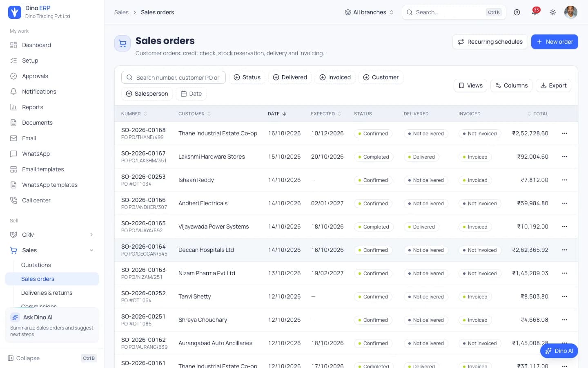This screenshot has width=588, height=368.
Task: Select Sales orders submenu item
Action: tap(52, 279)
